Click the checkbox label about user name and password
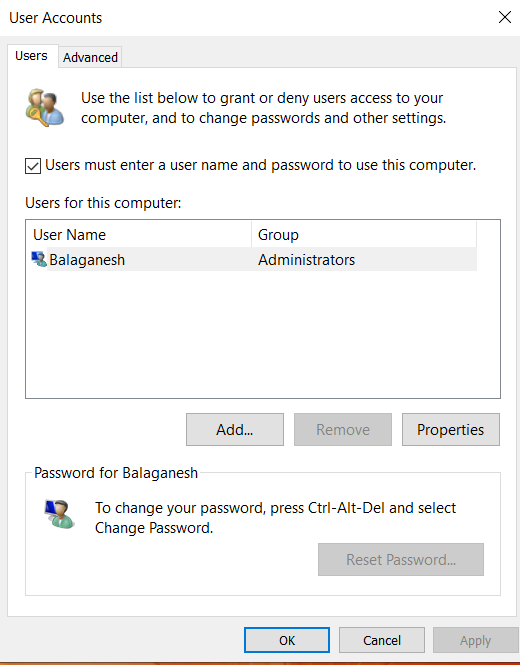This screenshot has width=520, height=665. click(260, 165)
